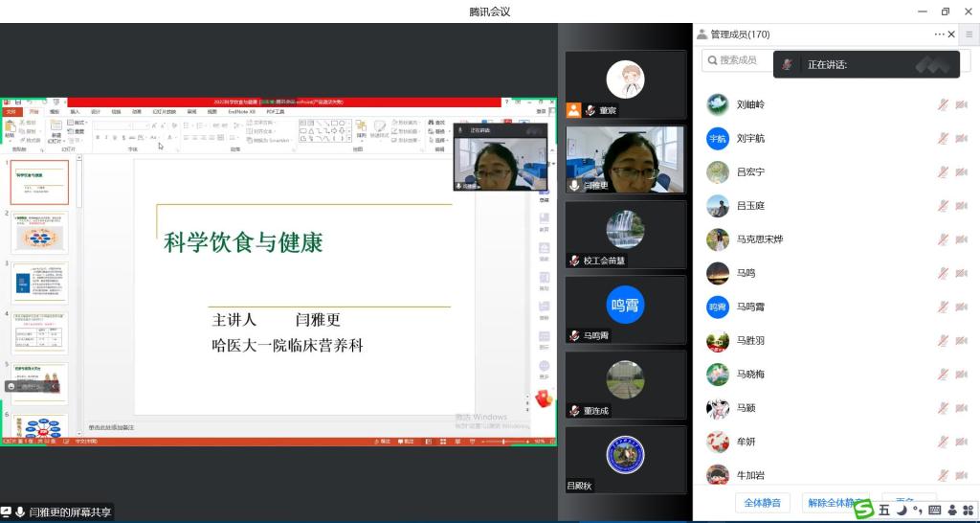Click the camera icon for 吕宏宁
Image resolution: width=980 pixels, height=523 pixels.
tap(961, 172)
